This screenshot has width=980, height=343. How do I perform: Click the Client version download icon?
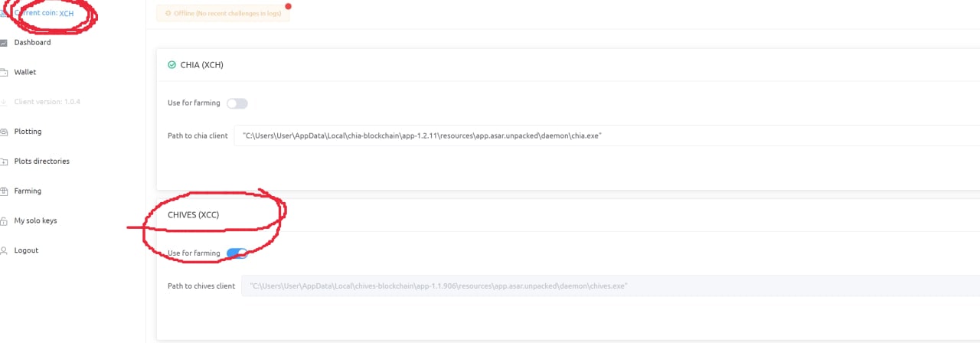click(4, 102)
